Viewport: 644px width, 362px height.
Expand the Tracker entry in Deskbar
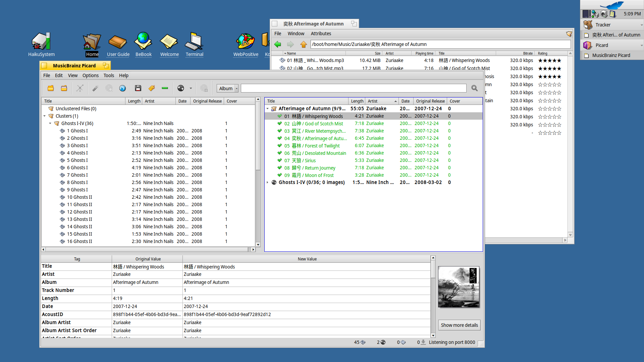[x=641, y=25]
